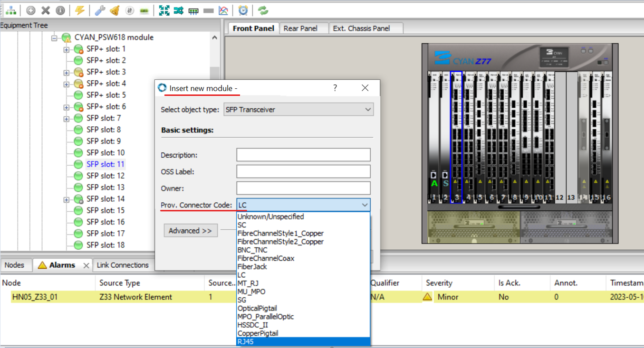
Task: Expand SFP+ slot: 3 tree node
Action: click(x=66, y=72)
